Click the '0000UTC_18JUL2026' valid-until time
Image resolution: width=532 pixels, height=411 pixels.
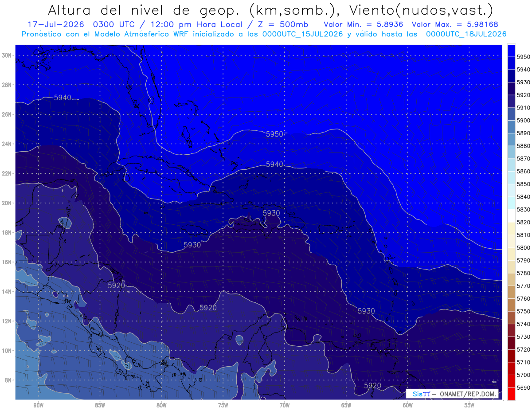(466, 34)
